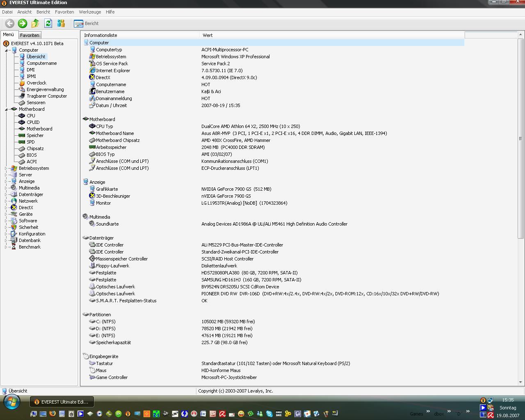The width and height of the screenshot is (525, 420).
Task: Click the 3D-Beschleuniger row icon
Action: point(92,196)
